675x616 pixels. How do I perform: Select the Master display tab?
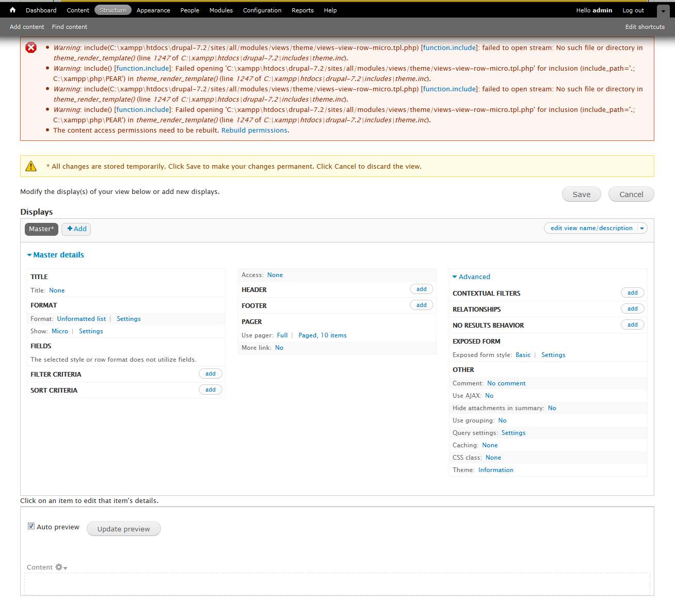pos(41,229)
